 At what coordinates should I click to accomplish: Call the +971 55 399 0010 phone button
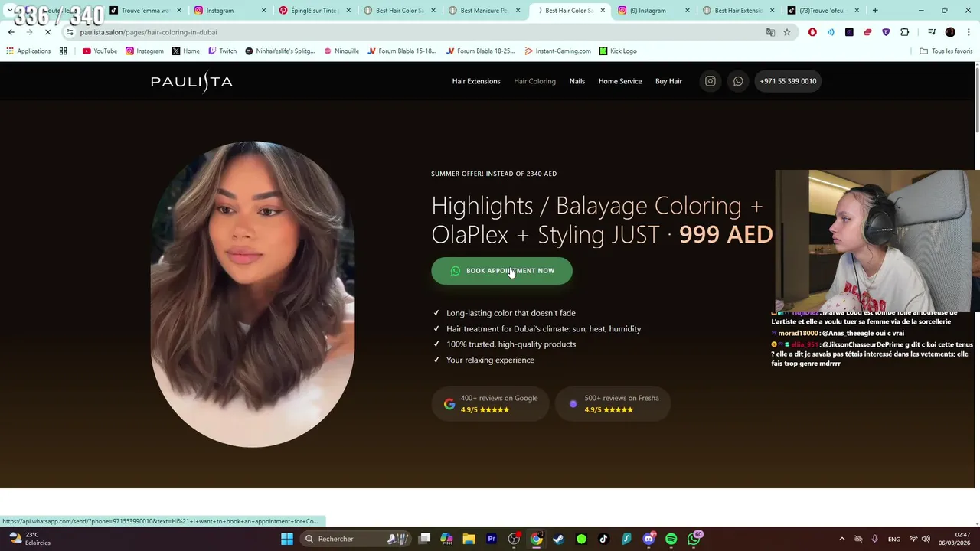pyautogui.click(x=788, y=81)
